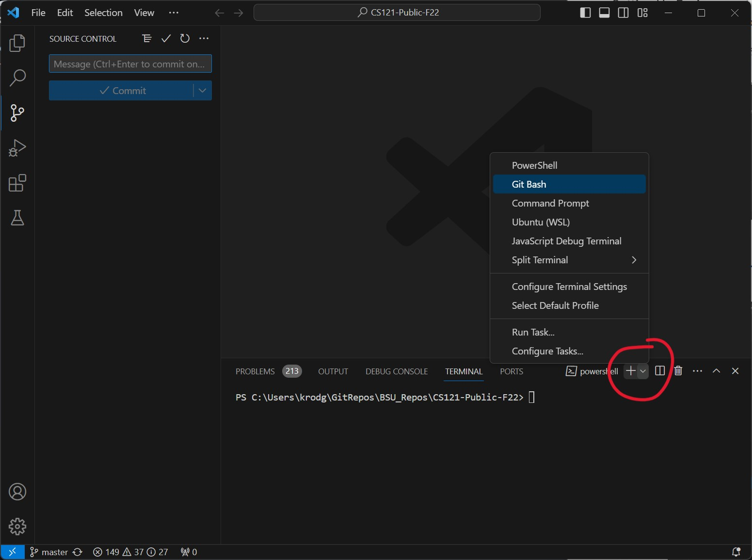Open Run and Debug view

(x=17, y=148)
